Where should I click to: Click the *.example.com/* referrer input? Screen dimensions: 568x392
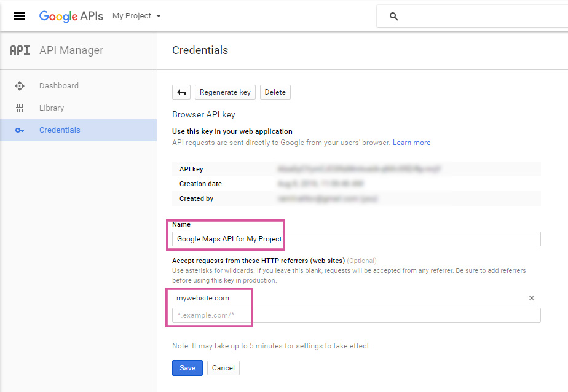[x=357, y=315]
